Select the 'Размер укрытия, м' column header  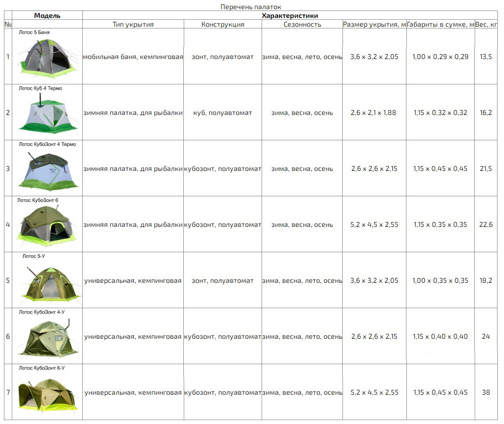point(374,24)
